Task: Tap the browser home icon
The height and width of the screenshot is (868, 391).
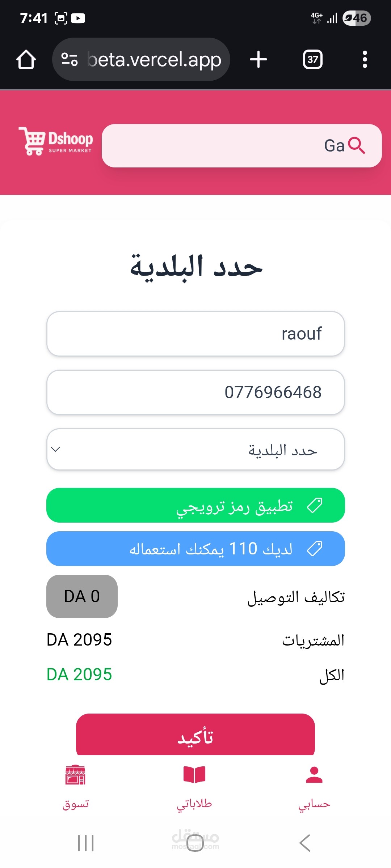Action: 26,59
